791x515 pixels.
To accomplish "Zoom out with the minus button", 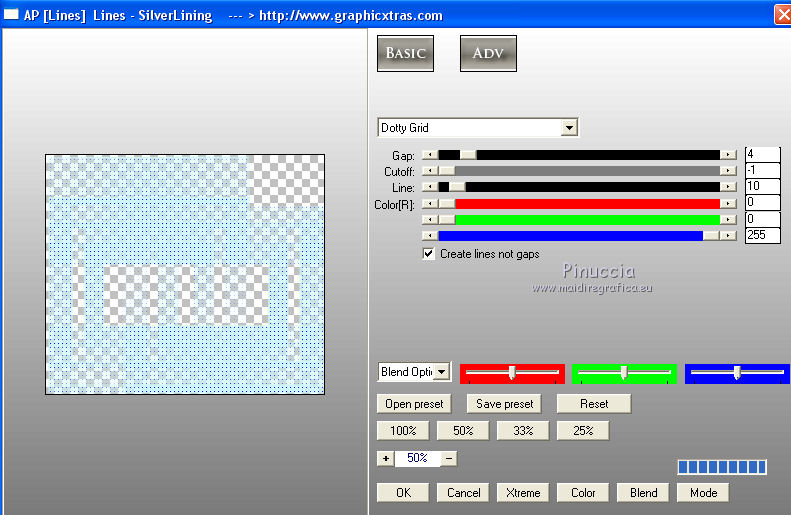I will click(x=449, y=459).
